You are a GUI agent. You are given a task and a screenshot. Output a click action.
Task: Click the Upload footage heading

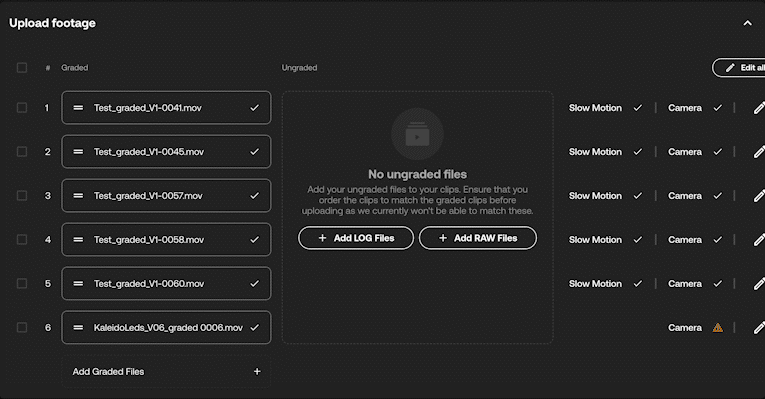(x=52, y=23)
